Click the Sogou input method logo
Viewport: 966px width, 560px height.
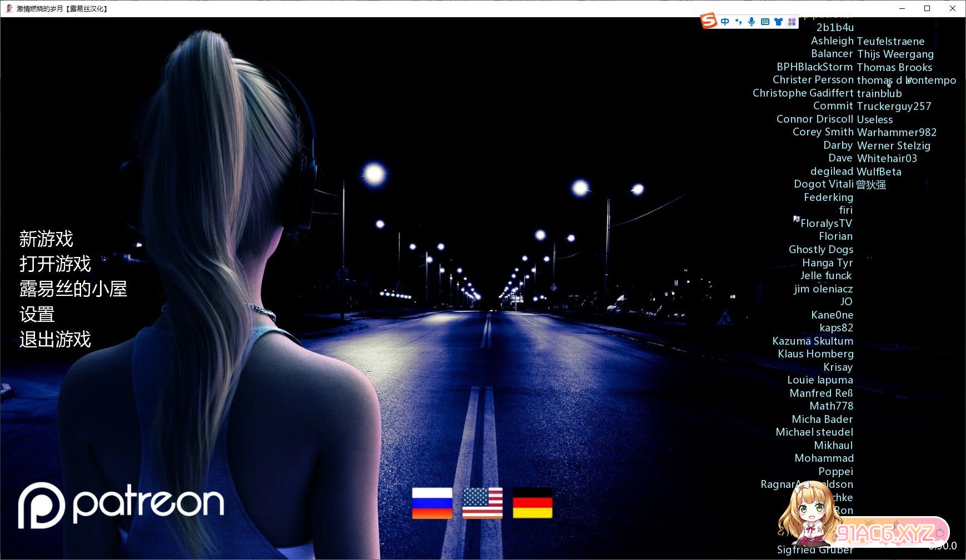(708, 21)
